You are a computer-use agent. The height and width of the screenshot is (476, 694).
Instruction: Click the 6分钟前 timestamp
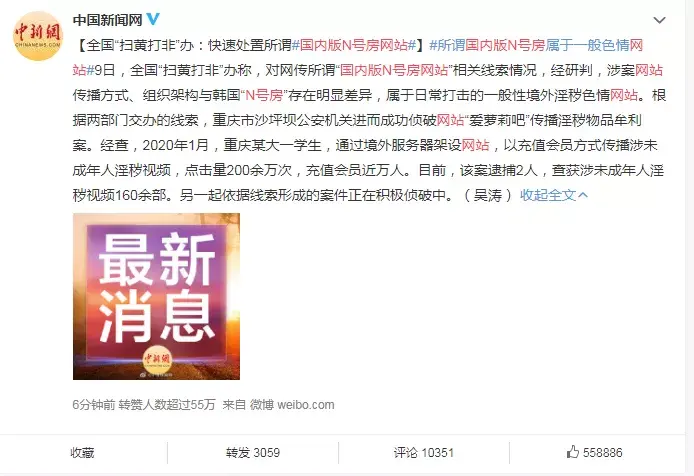tap(94, 405)
